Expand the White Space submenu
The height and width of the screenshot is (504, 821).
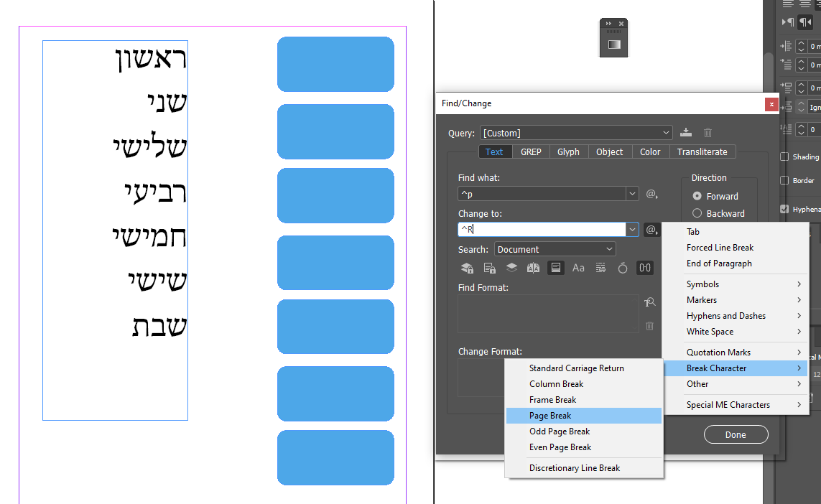point(736,331)
